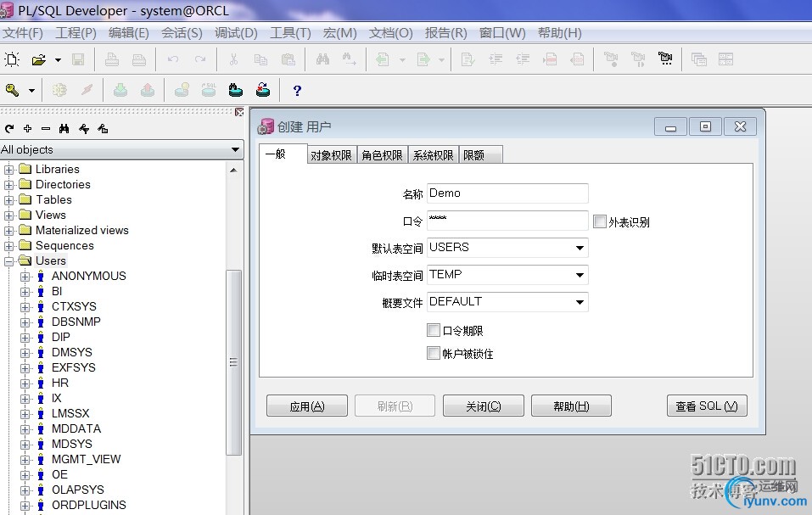Click the Log on key icon
Screen dimensions: 812x515
[12, 91]
